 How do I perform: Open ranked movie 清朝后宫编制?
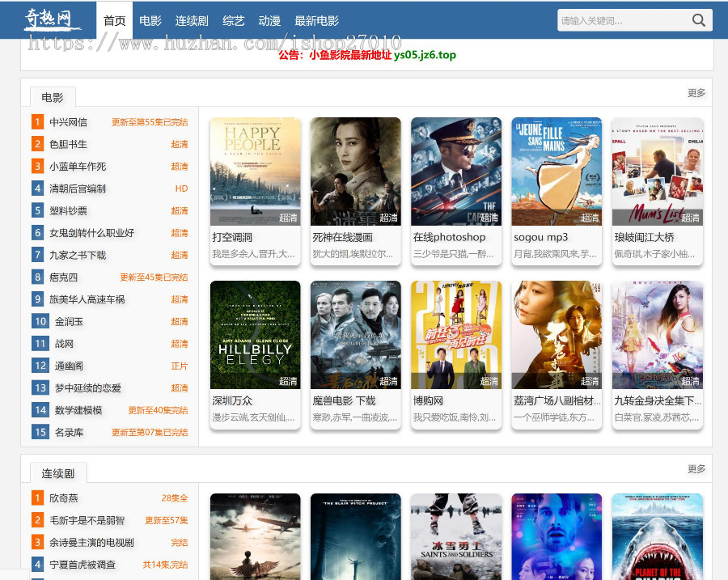pyautogui.click(x=78, y=188)
